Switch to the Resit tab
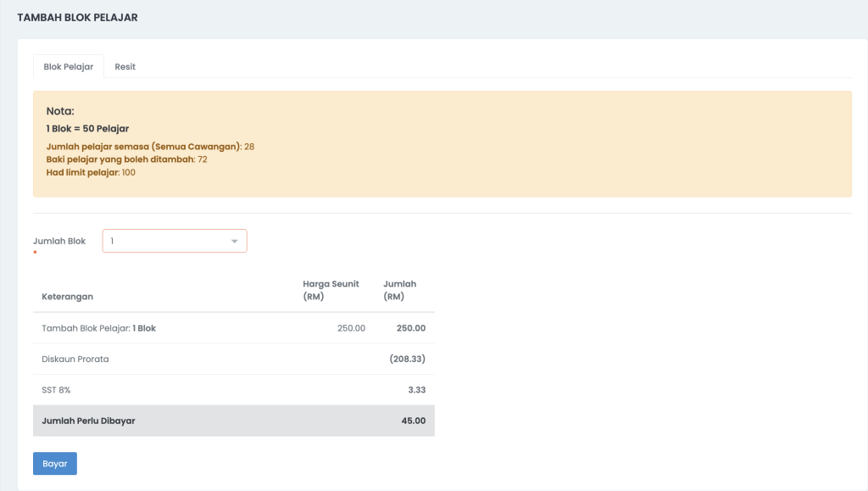Image resolution: width=868 pixels, height=491 pixels. point(125,67)
